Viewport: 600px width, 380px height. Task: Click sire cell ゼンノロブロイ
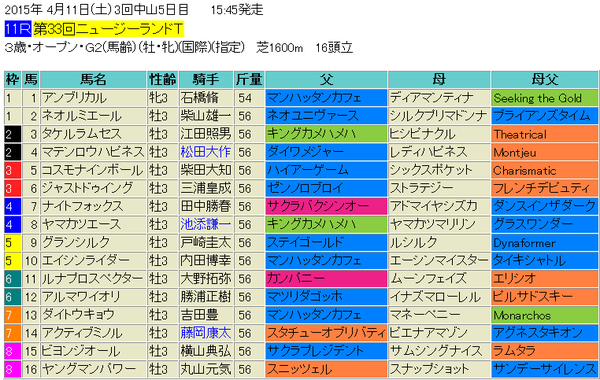[326, 188]
